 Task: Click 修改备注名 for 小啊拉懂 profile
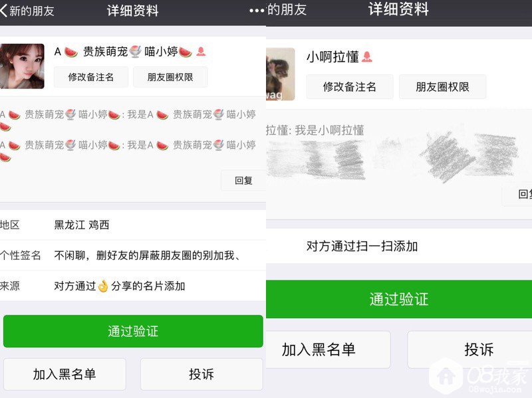(x=350, y=87)
